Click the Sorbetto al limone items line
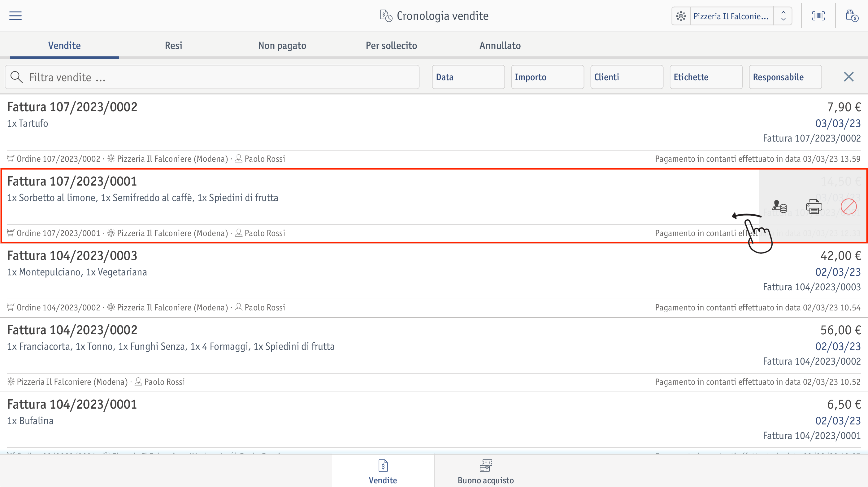The height and width of the screenshot is (487, 868). pos(143,198)
